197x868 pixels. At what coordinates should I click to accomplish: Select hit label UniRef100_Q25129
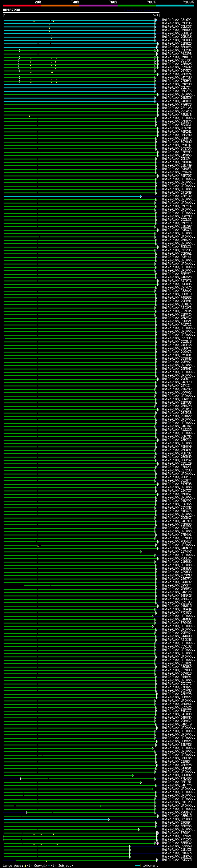[x=176, y=463]
